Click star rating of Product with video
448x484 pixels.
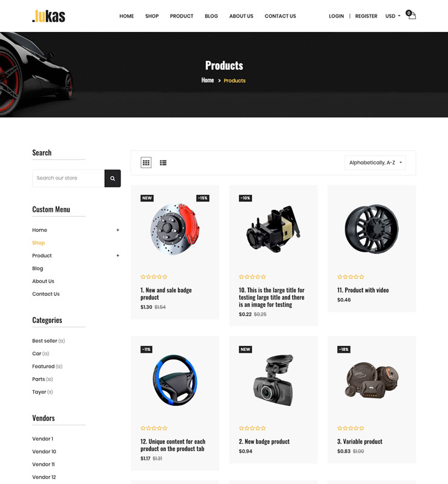pos(351,277)
